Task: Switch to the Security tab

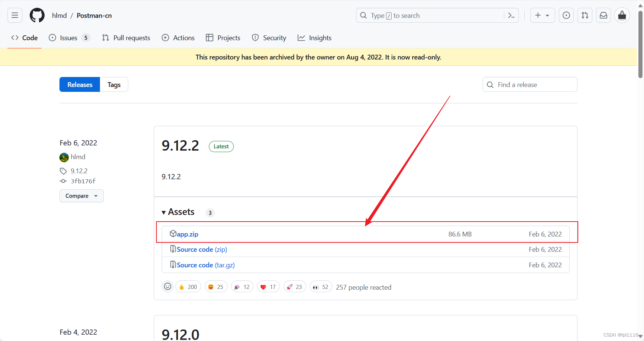Action: (269, 38)
